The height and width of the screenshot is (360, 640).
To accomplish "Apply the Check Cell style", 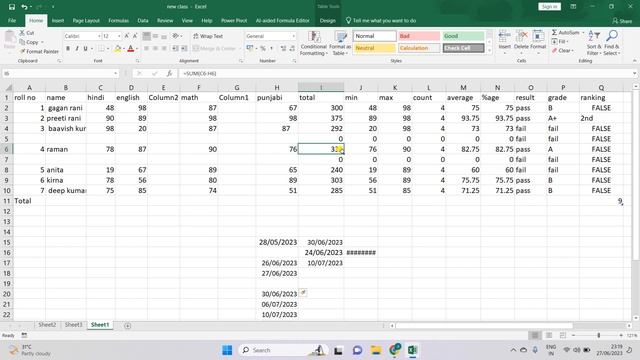I will click(463, 48).
